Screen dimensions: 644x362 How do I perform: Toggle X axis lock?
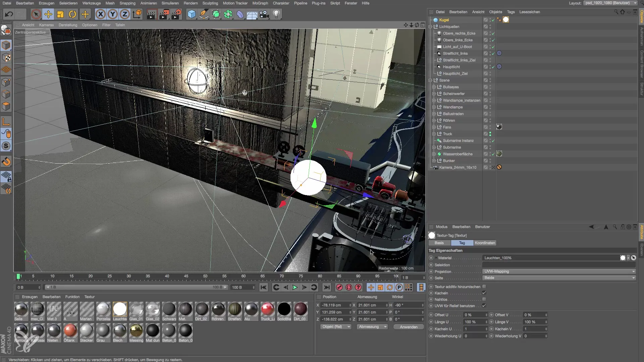[100, 14]
